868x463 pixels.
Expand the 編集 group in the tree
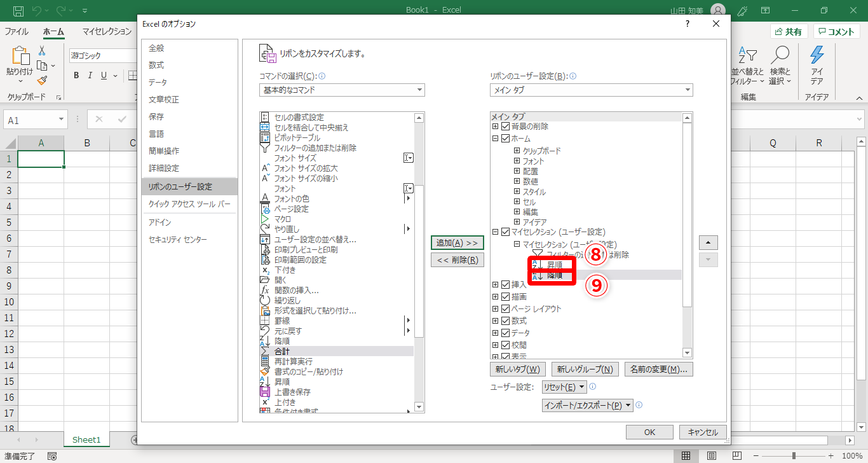[x=517, y=212]
